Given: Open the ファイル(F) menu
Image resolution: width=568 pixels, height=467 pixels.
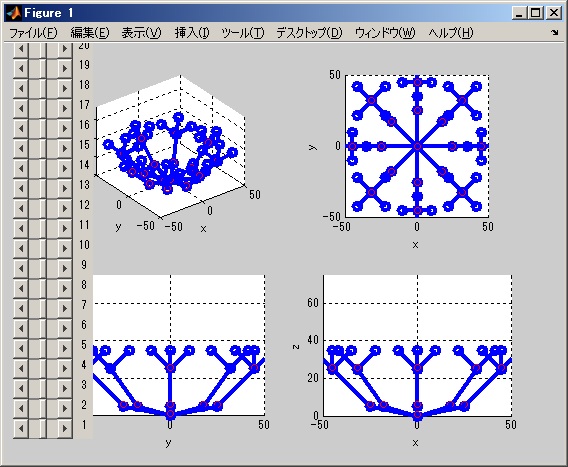Looking at the screenshot, I should (x=33, y=33).
